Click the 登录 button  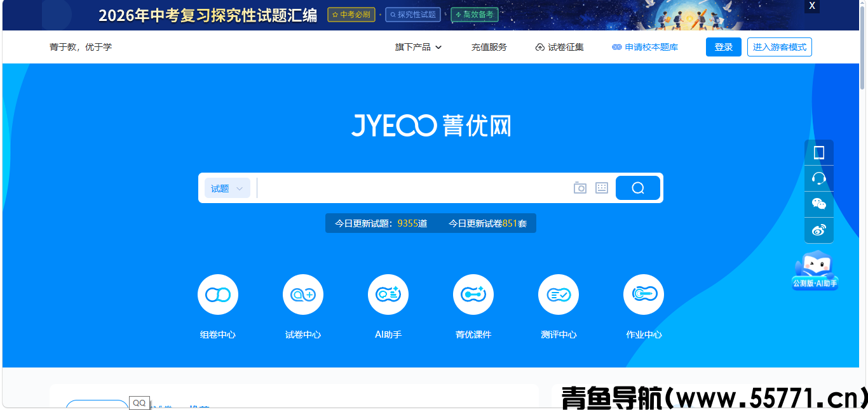(x=724, y=47)
